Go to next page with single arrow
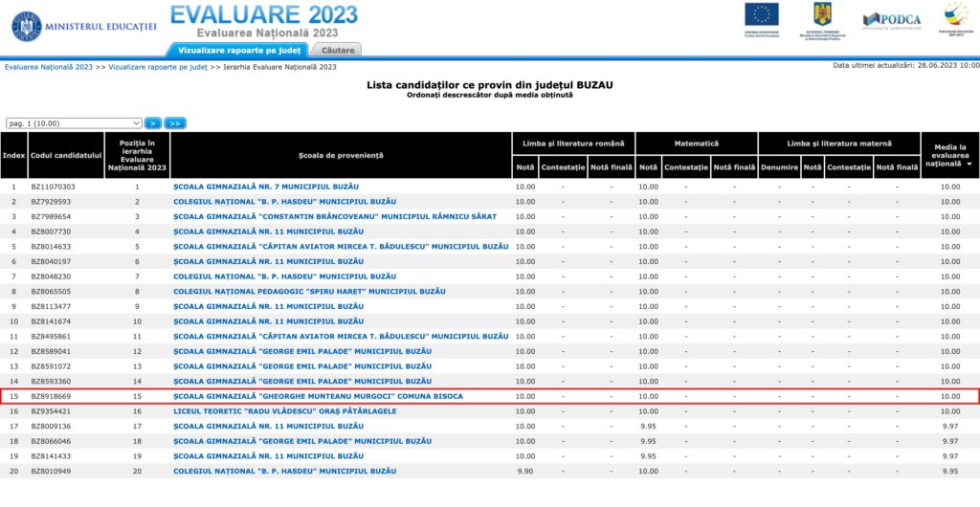This screenshot has height=507, width=980. point(153,123)
